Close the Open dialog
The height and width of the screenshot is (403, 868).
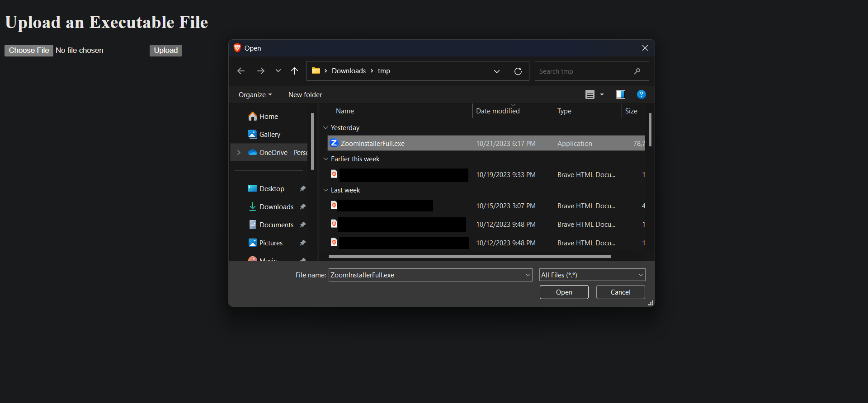[645, 48]
